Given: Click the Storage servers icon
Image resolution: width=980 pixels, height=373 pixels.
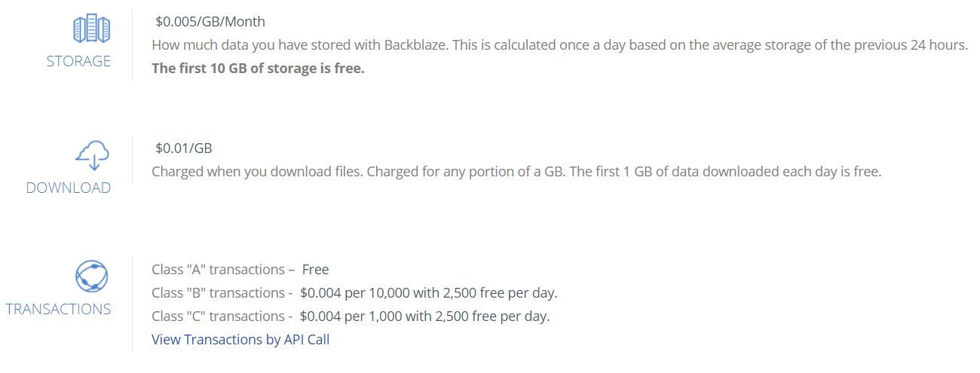Looking at the screenshot, I should click(x=92, y=29).
